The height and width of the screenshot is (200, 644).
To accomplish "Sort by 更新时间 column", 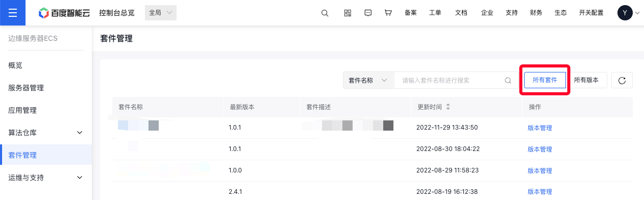I will 448,107.
